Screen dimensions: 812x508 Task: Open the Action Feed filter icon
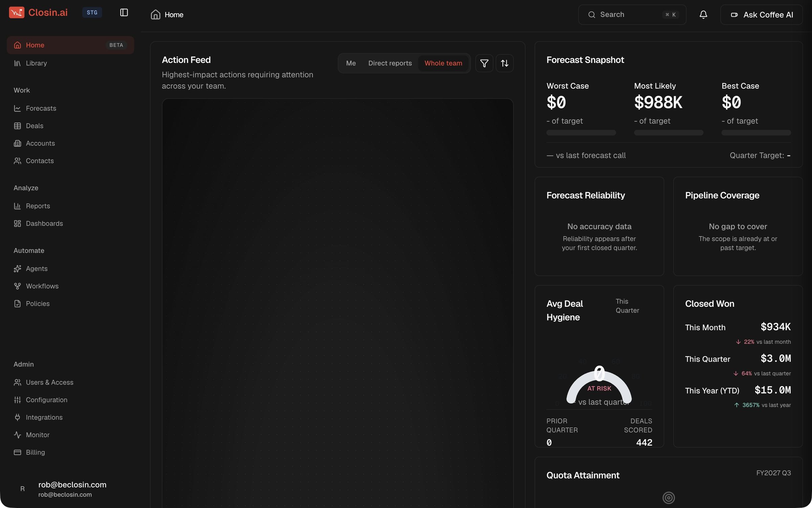click(484, 63)
